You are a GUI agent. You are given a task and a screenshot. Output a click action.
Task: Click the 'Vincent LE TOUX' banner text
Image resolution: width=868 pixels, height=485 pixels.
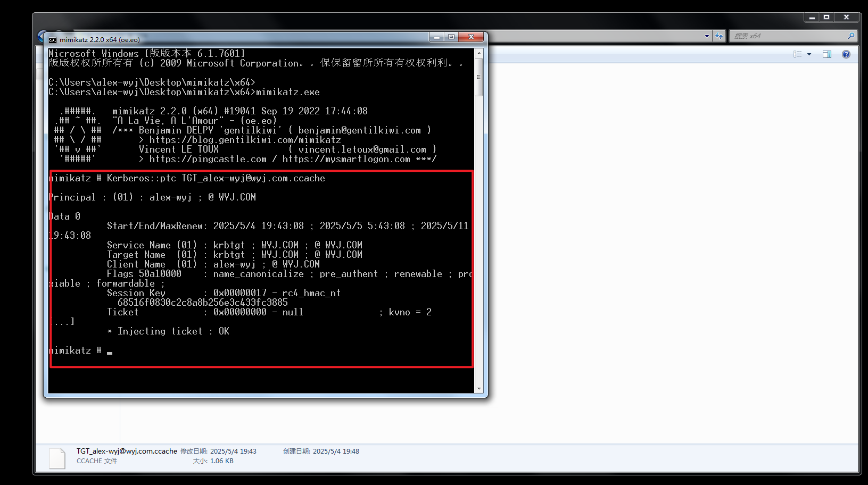(179, 149)
